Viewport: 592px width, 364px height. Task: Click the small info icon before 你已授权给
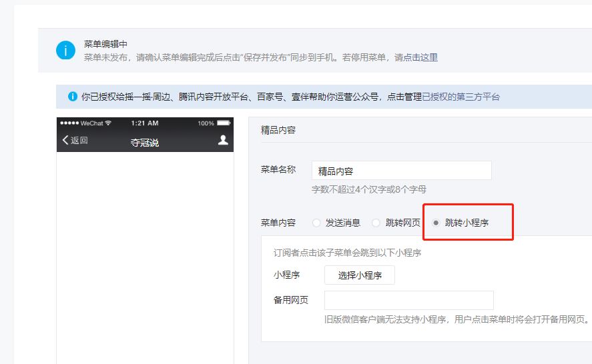pyautogui.click(x=73, y=97)
